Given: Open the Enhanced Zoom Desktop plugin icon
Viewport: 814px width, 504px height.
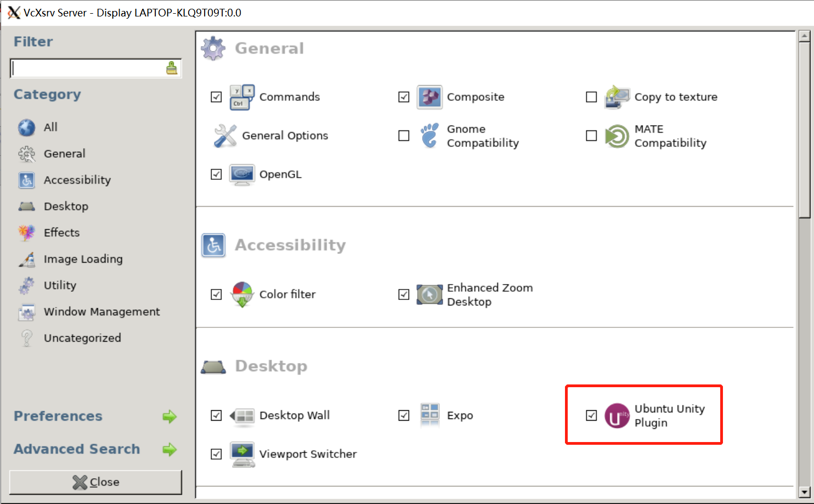Looking at the screenshot, I should [x=429, y=295].
